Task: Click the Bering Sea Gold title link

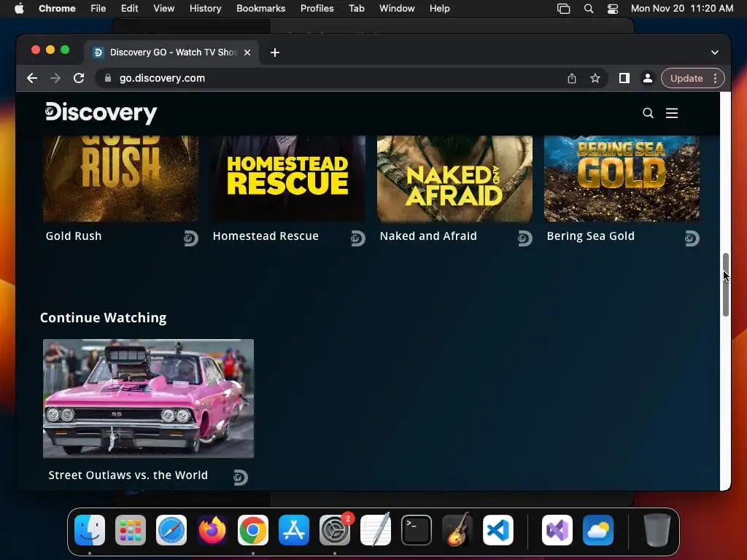Action: [590, 236]
